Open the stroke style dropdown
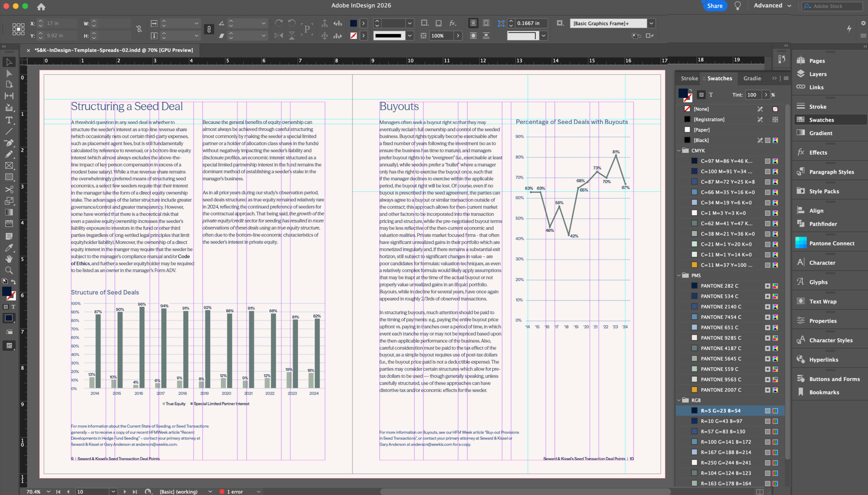This screenshot has height=495, width=868. pyautogui.click(x=410, y=36)
